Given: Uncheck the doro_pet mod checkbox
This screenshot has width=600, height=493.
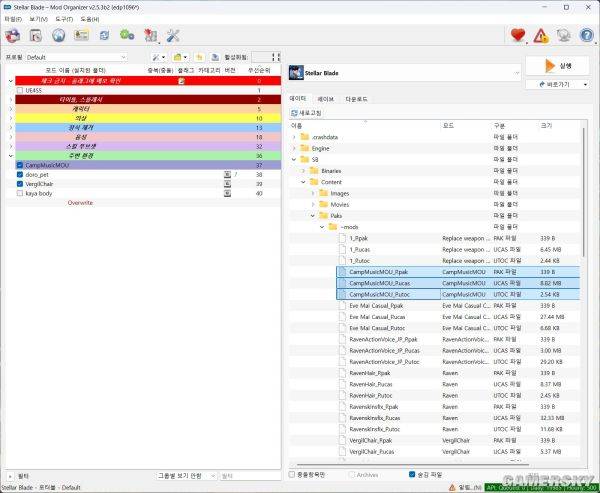Looking at the screenshot, I should tap(20, 175).
